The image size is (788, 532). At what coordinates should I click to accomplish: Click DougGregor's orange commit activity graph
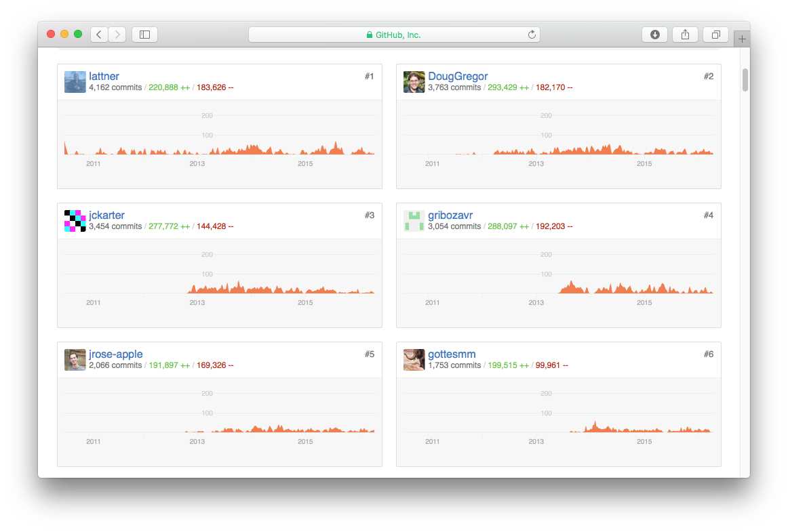[583, 150]
